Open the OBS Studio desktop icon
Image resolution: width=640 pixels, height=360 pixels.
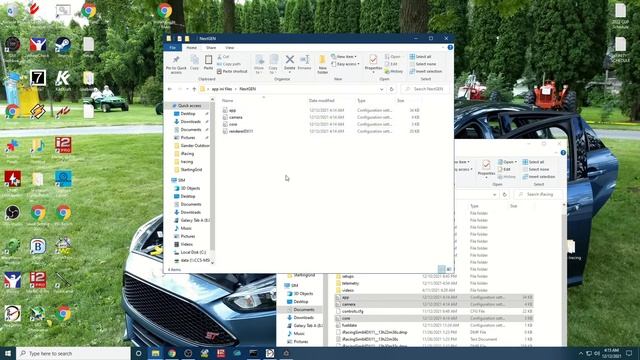(13, 213)
